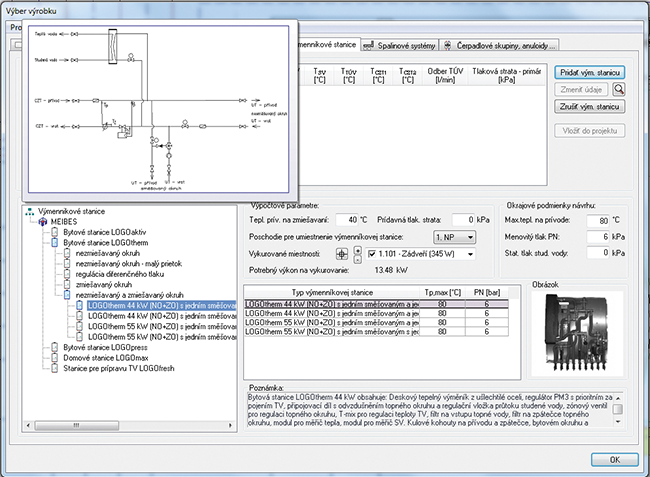The width and height of the screenshot is (650, 477).
Task: Select first LOGOtherm 55 kW tree item
Action: [162, 326]
